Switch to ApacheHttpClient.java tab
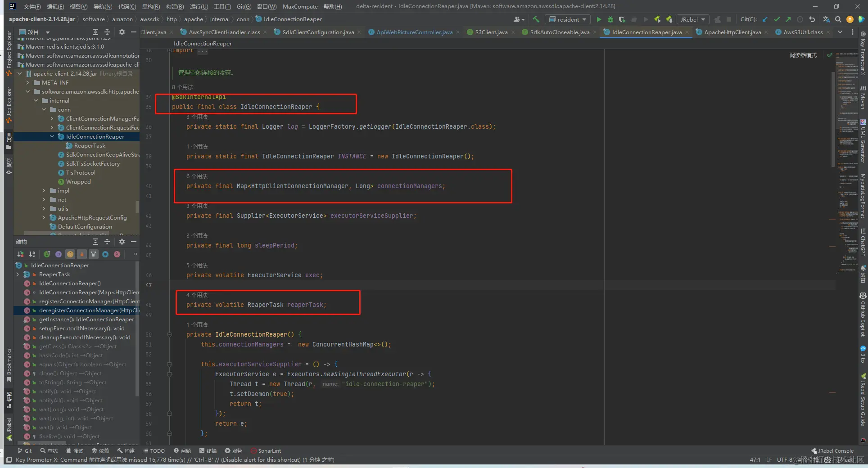 [732, 32]
